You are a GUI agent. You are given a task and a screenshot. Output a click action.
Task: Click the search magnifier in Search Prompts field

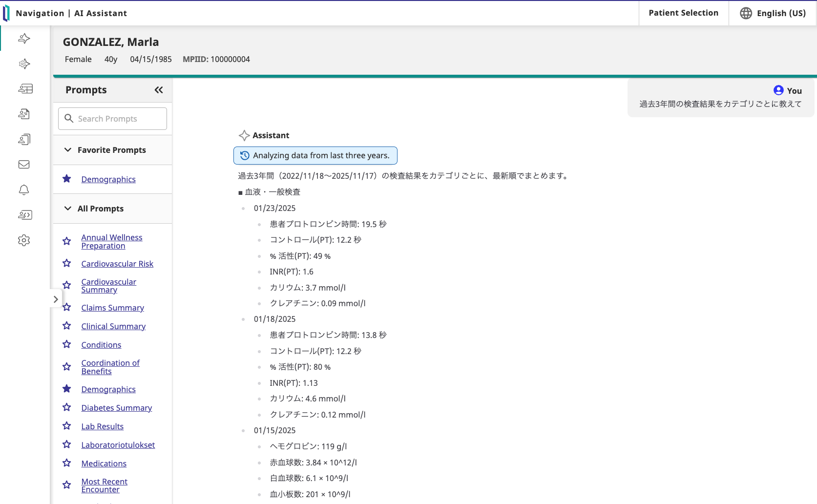(68, 119)
